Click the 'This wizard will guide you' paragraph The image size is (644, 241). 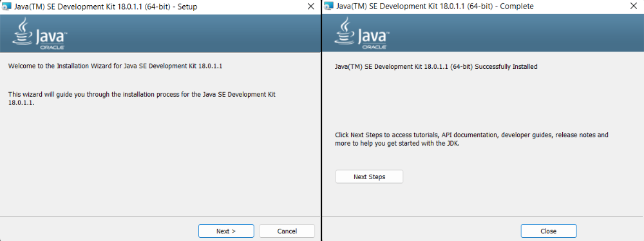(x=142, y=99)
